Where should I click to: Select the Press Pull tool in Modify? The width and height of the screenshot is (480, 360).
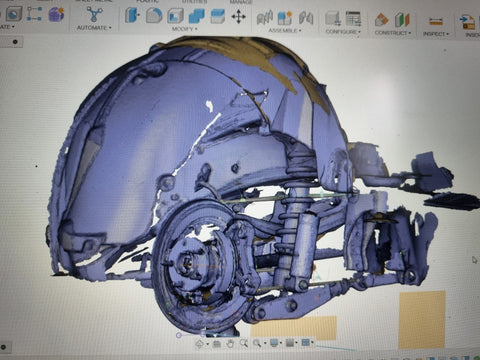(132, 15)
